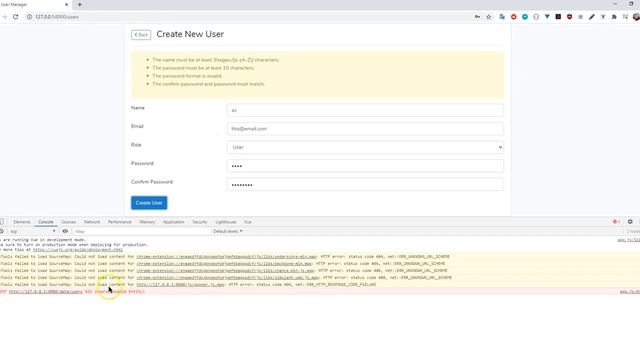Click the console Filter input

(x=141, y=231)
